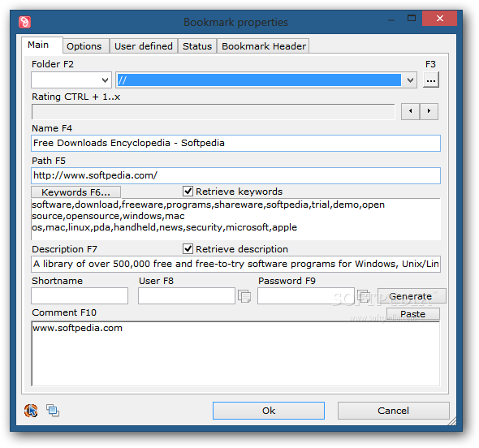Decrease rating with left arrow button
Screen dimensions: 479x448
coord(410,111)
